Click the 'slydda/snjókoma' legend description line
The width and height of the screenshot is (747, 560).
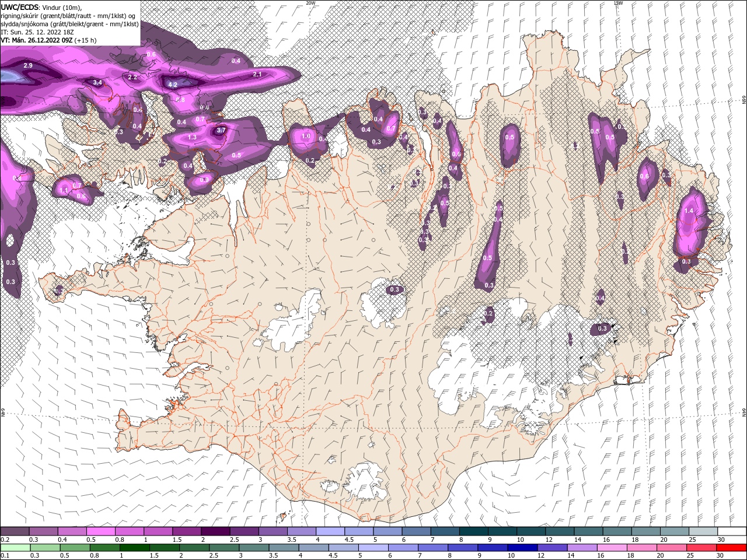click(x=69, y=24)
